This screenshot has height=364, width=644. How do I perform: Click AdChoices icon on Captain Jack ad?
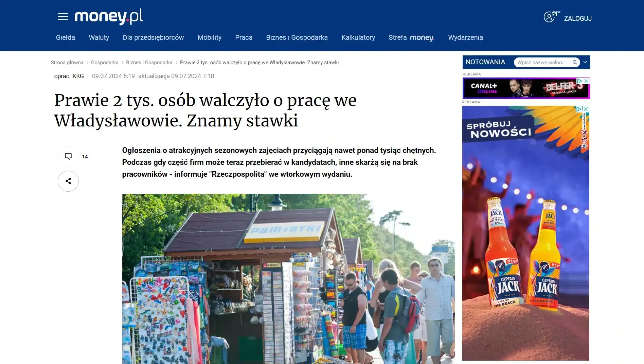[579, 109]
